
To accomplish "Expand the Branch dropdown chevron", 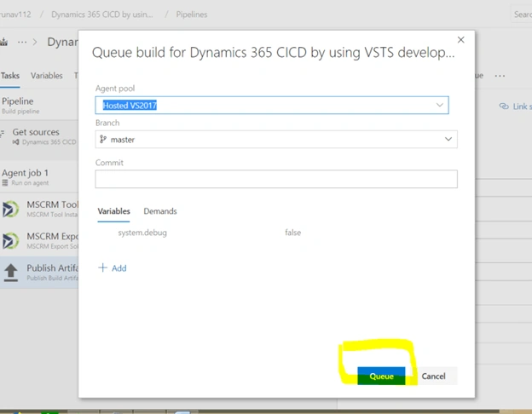I will pyautogui.click(x=448, y=140).
